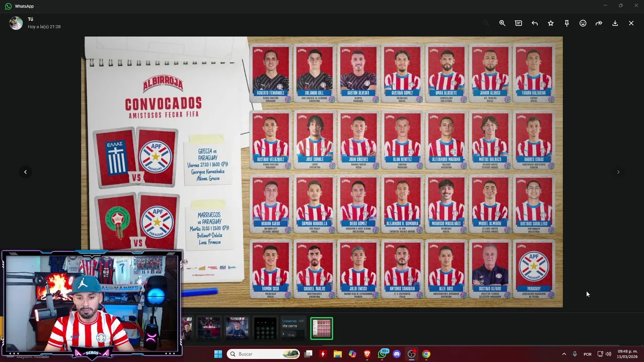Open Discord from the taskbar
The width and height of the screenshot is (644, 362).
[x=396, y=354]
